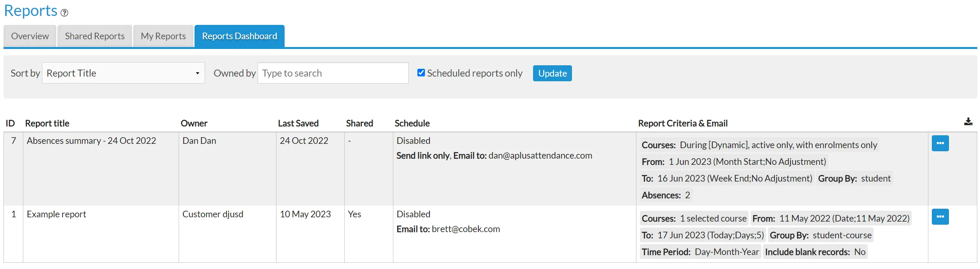Switch to the Overview tab
Screen dimensions: 980x269
[x=30, y=36]
